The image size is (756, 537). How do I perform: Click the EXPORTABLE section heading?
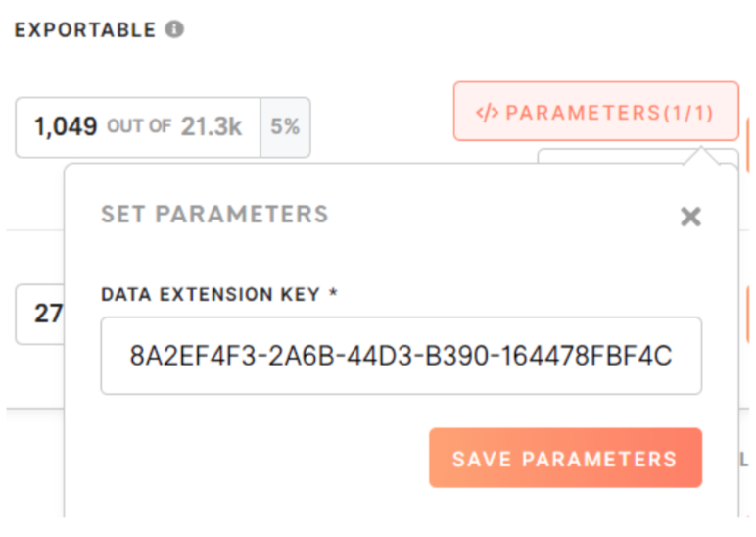[84, 29]
